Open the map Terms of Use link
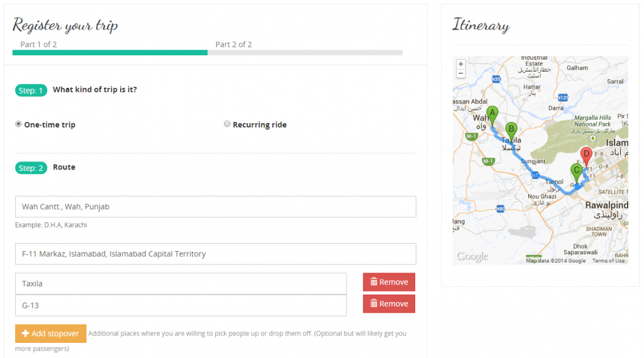This screenshot has height=358, width=644. coord(608,261)
